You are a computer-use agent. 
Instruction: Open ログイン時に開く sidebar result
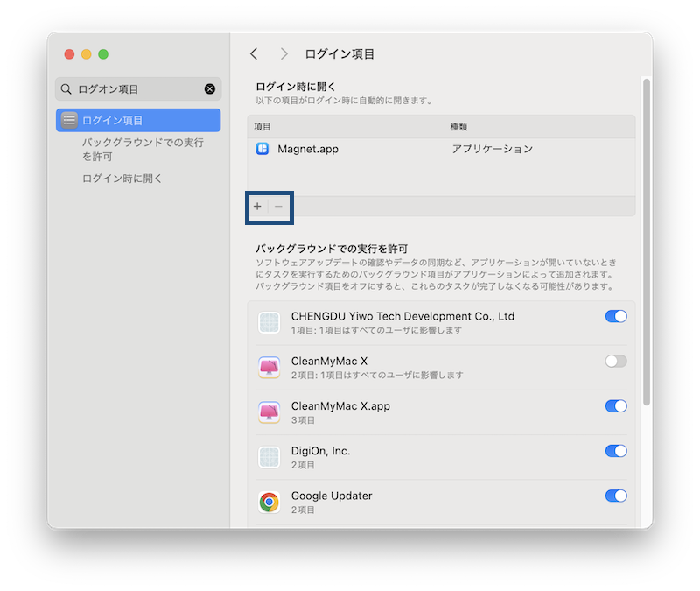(x=122, y=179)
